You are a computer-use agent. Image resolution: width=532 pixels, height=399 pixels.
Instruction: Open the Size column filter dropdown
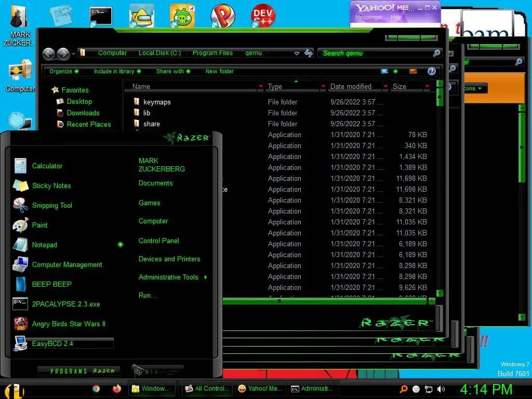pos(427,87)
